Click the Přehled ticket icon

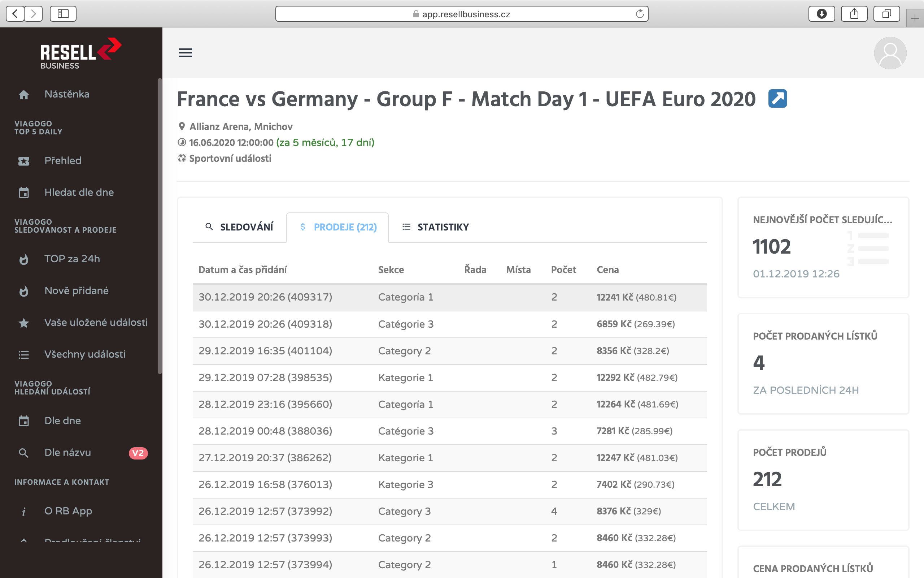[x=24, y=161]
